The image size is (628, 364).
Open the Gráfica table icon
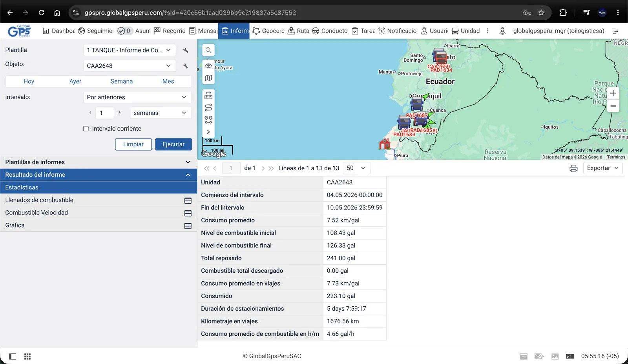pos(188,226)
